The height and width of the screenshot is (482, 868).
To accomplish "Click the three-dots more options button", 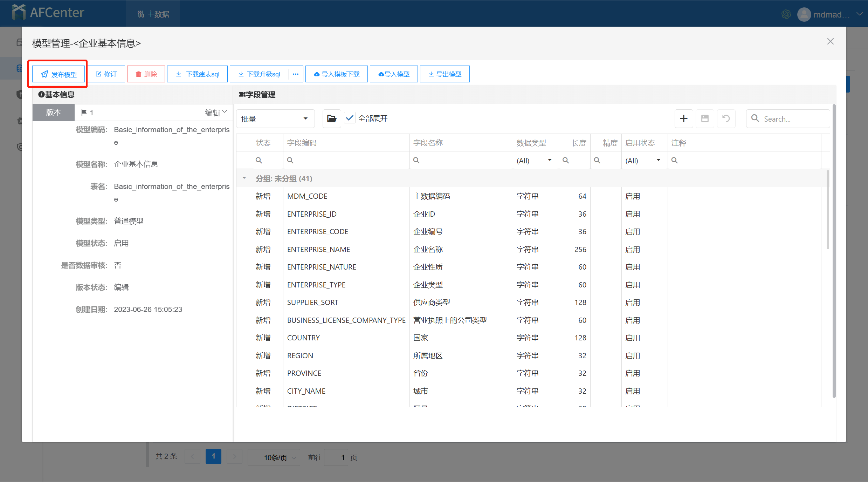I will point(296,74).
